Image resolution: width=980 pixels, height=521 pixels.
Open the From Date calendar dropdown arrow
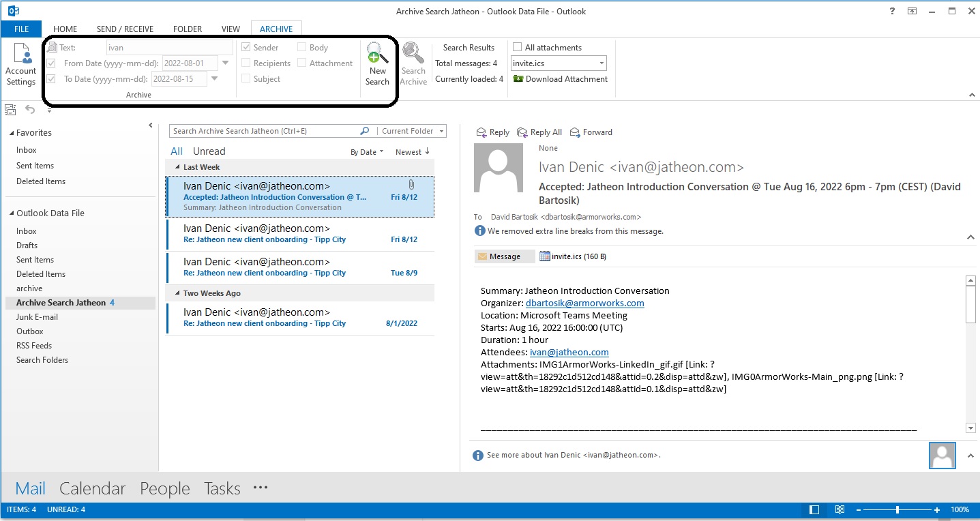tap(226, 63)
